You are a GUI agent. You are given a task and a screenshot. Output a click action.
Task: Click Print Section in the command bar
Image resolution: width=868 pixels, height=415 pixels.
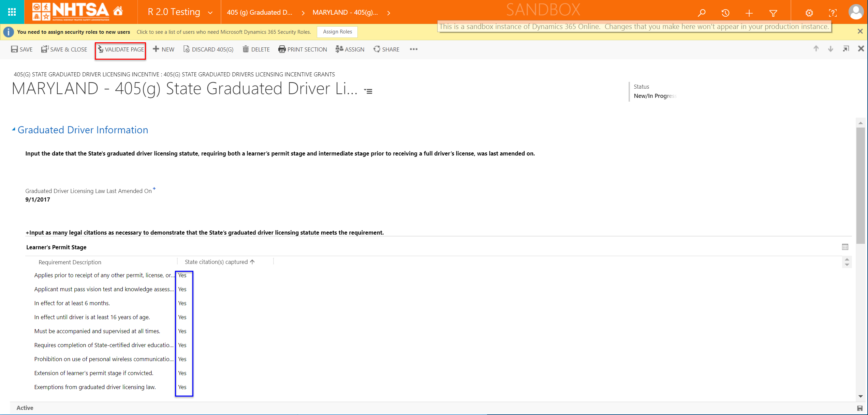tap(303, 49)
